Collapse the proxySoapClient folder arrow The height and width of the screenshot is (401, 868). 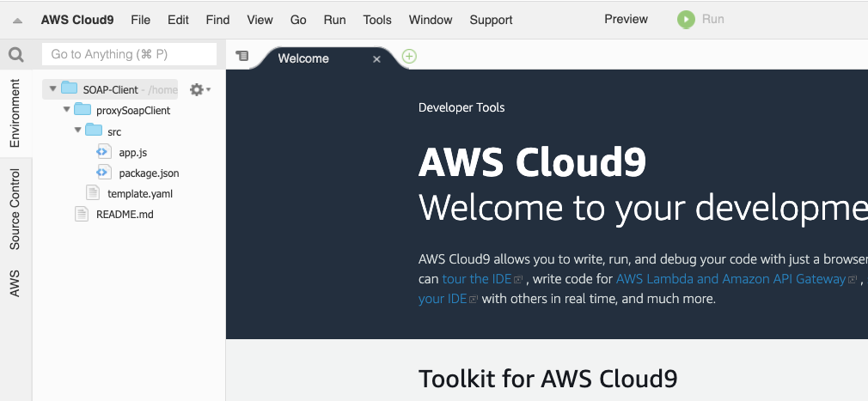click(66, 110)
